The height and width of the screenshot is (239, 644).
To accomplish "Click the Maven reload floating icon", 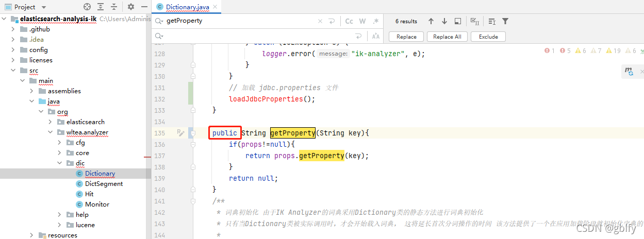I will (x=629, y=72).
